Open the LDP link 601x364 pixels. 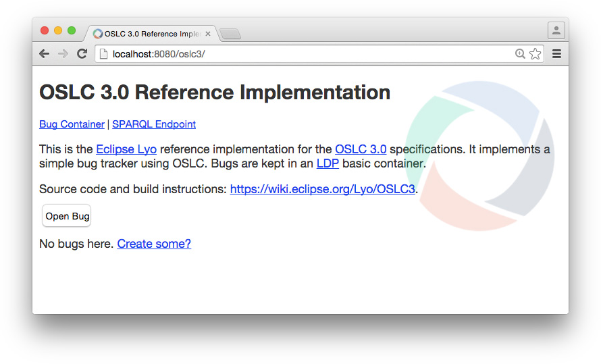point(328,163)
